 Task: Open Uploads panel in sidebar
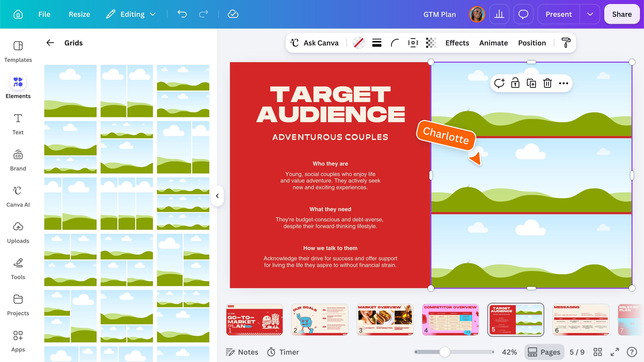[x=18, y=233]
